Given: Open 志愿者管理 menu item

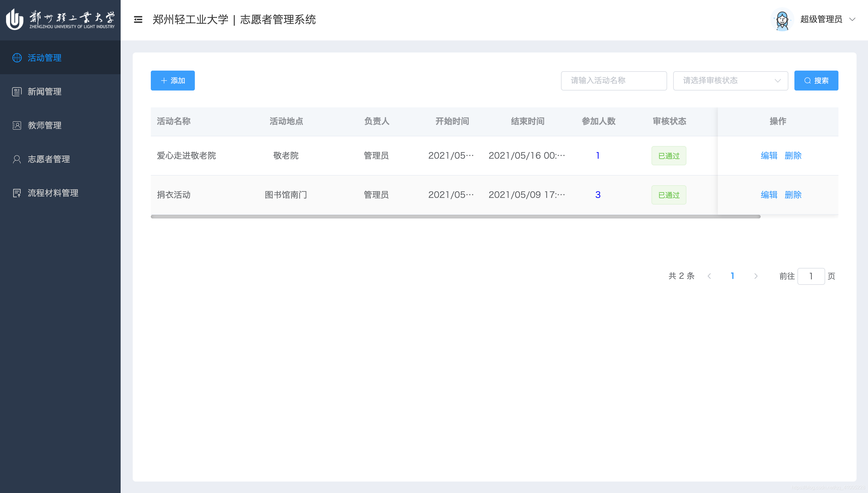Looking at the screenshot, I should 49,159.
